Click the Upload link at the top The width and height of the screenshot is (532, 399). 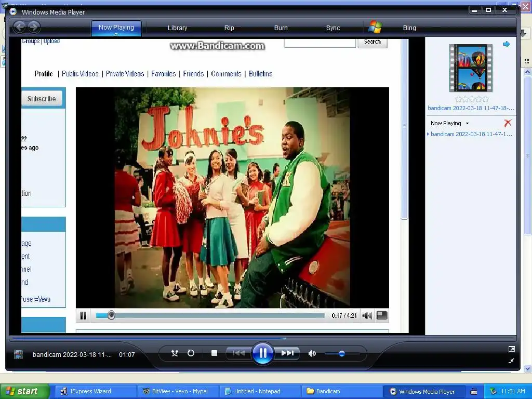[52, 41]
